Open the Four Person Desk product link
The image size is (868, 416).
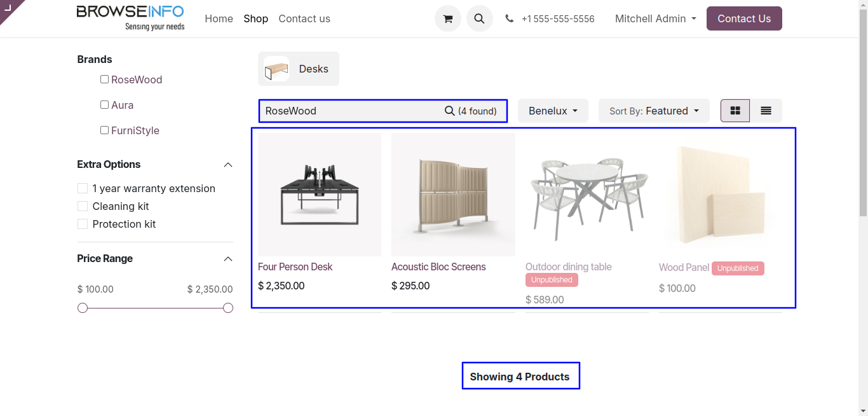[295, 267]
